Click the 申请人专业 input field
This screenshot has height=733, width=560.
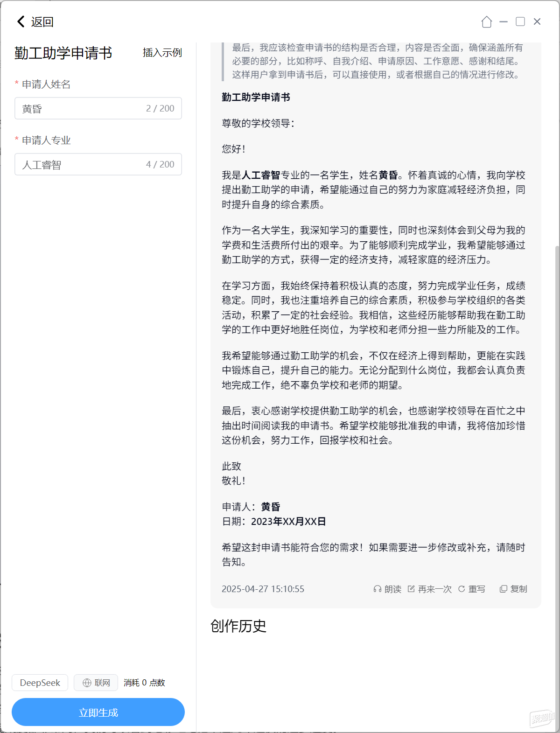98,164
